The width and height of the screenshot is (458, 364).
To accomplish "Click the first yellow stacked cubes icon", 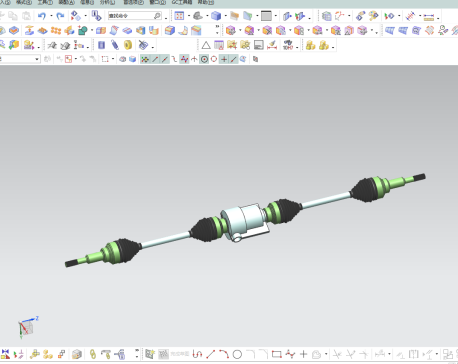I will click(310, 45).
